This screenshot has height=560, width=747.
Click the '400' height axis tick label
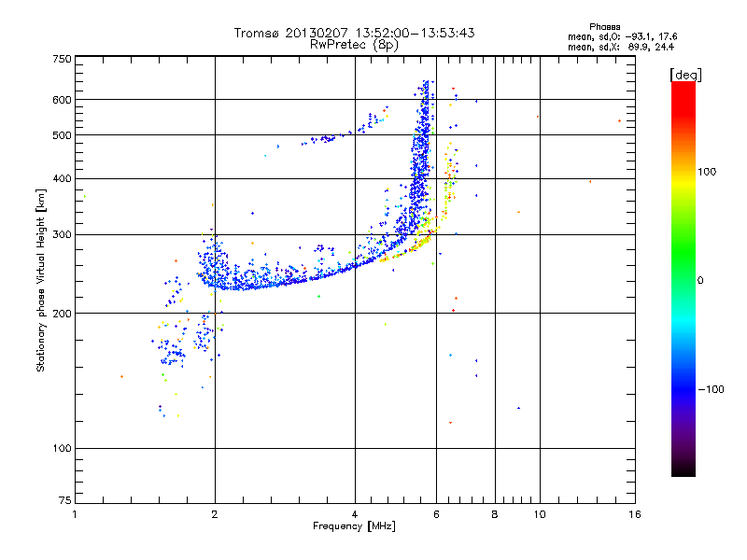pyautogui.click(x=63, y=179)
